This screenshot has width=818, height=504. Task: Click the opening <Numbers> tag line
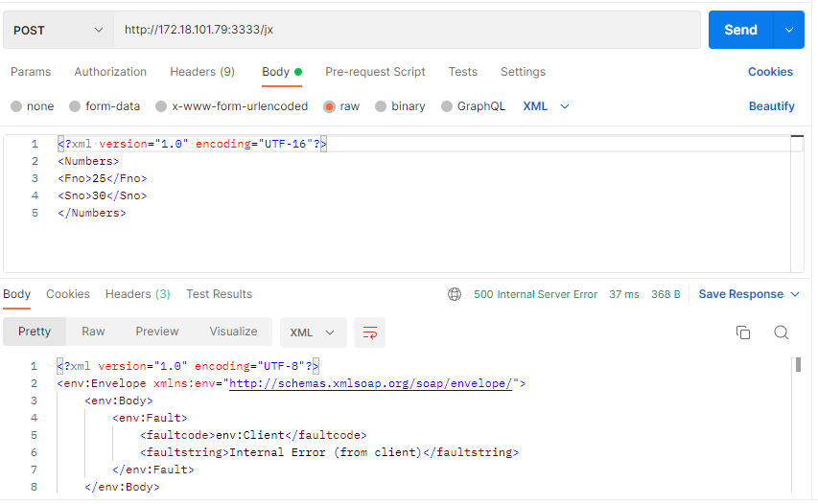click(88, 161)
